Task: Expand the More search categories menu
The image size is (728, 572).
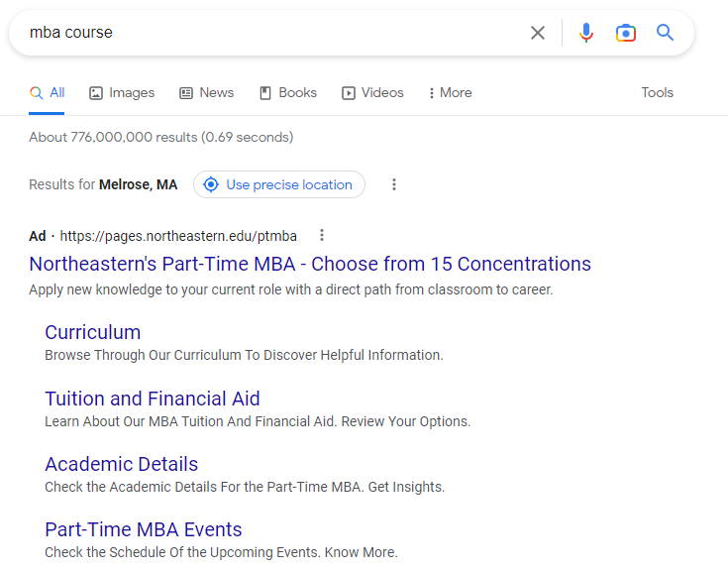Action: coord(450,93)
